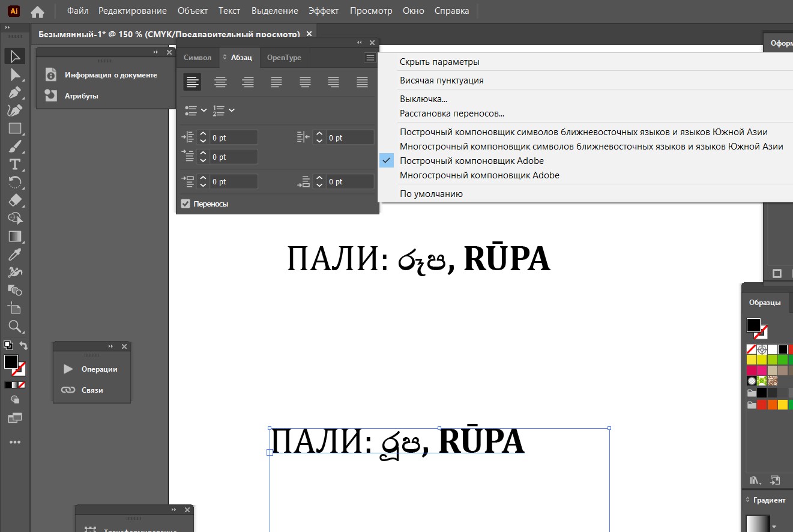Open Информация о документе panel
The image size is (793, 532).
coord(110,75)
